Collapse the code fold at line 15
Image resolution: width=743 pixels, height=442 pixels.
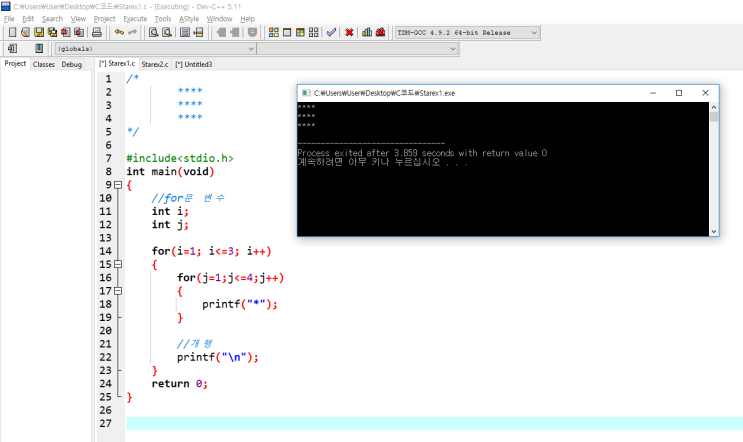point(118,264)
